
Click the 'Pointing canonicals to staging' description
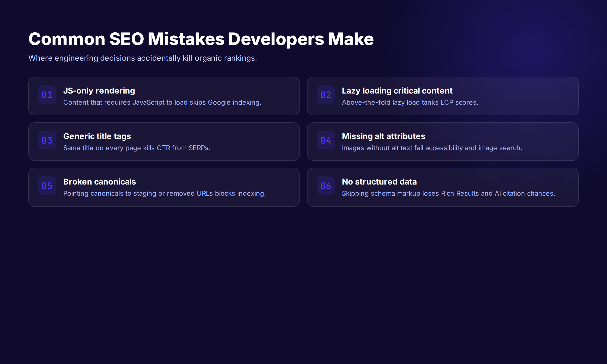(x=164, y=193)
